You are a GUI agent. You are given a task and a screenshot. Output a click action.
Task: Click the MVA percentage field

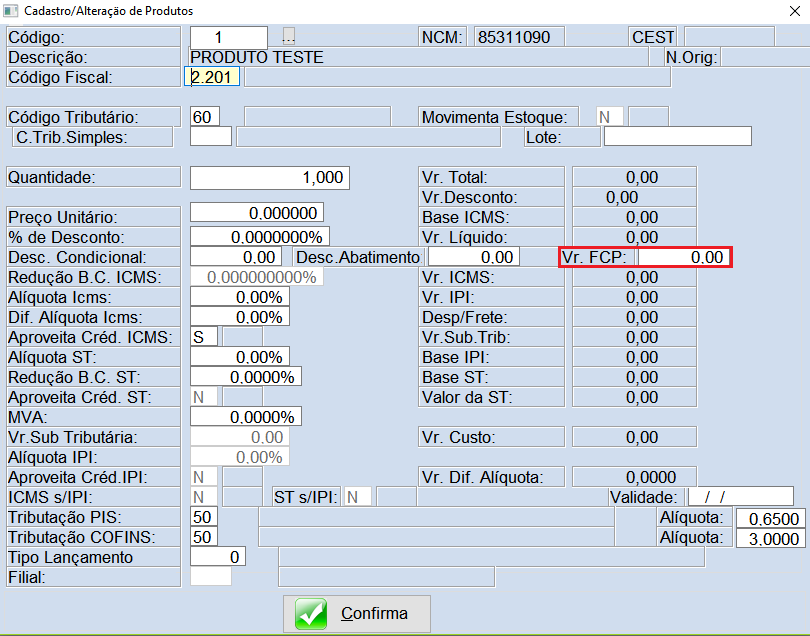[245, 417]
